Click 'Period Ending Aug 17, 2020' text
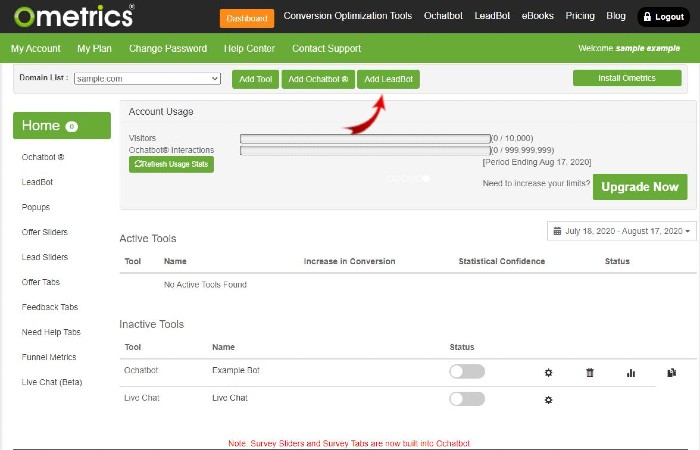 (x=537, y=162)
